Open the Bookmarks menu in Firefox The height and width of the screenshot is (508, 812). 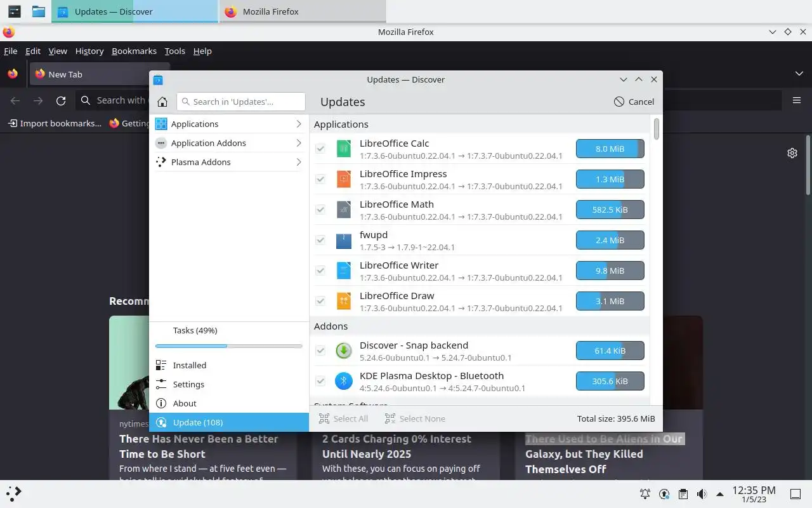(134, 51)
